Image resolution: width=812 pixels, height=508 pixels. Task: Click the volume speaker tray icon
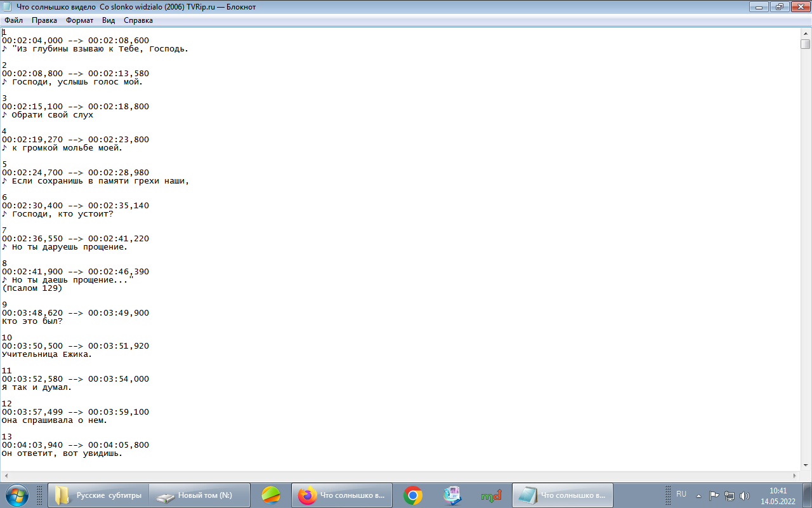(x=745, y=495)
